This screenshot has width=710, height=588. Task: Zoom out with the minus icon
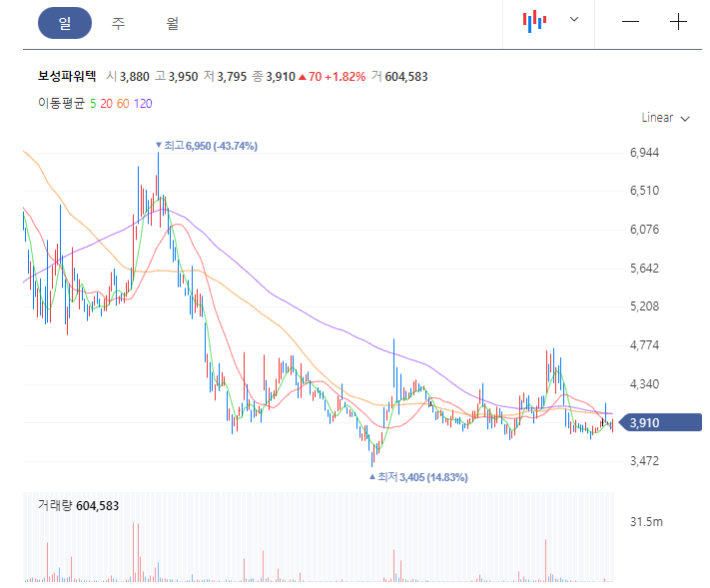point(630,22)
